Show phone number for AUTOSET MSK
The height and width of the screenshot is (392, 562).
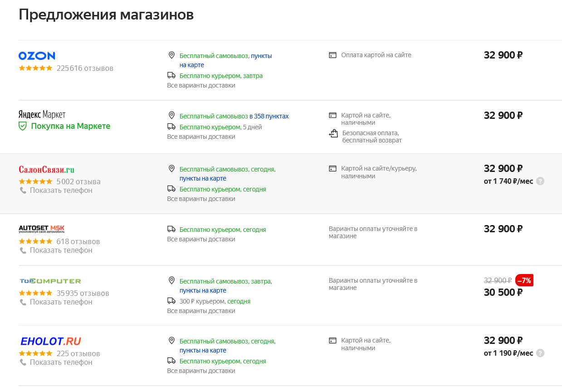click(x=61, y=250)
